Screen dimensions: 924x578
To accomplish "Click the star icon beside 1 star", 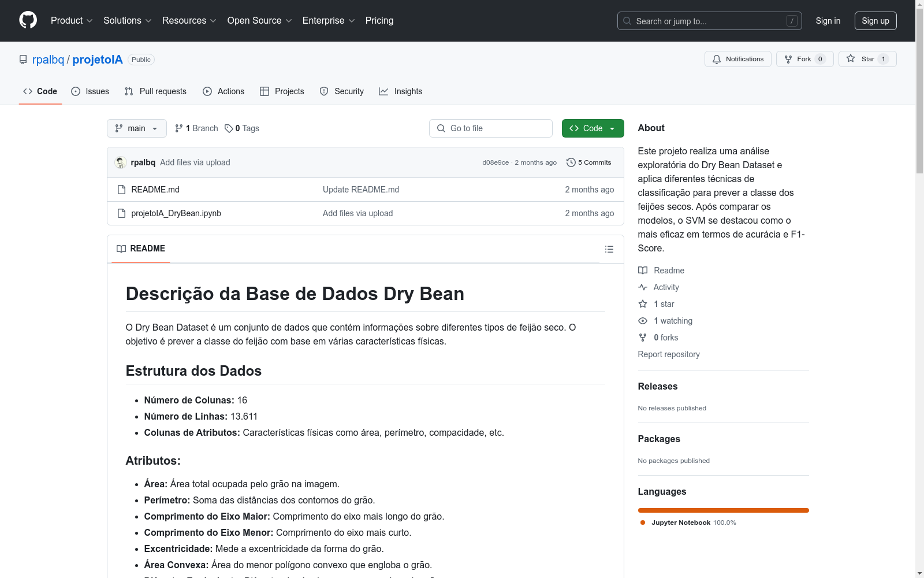I will point(643,304).
